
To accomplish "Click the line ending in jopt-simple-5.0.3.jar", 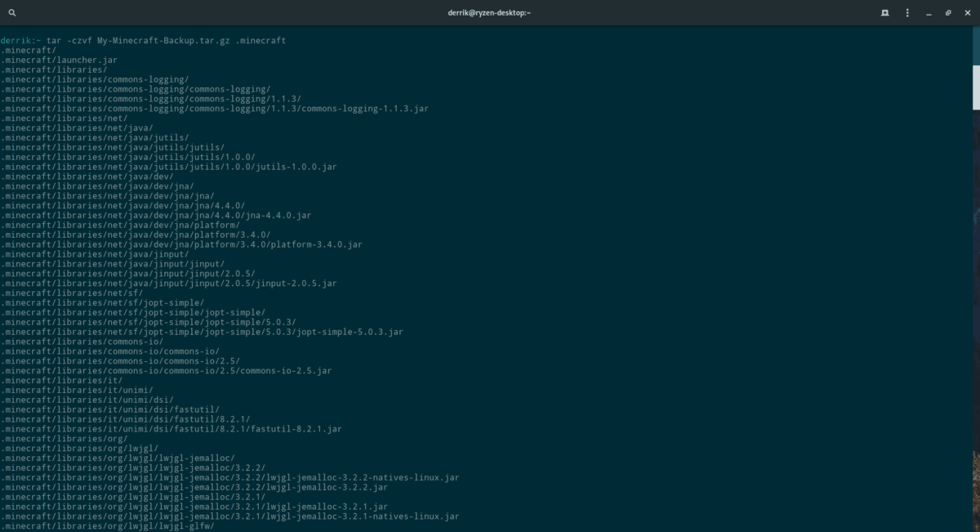I will pos(202,333).
